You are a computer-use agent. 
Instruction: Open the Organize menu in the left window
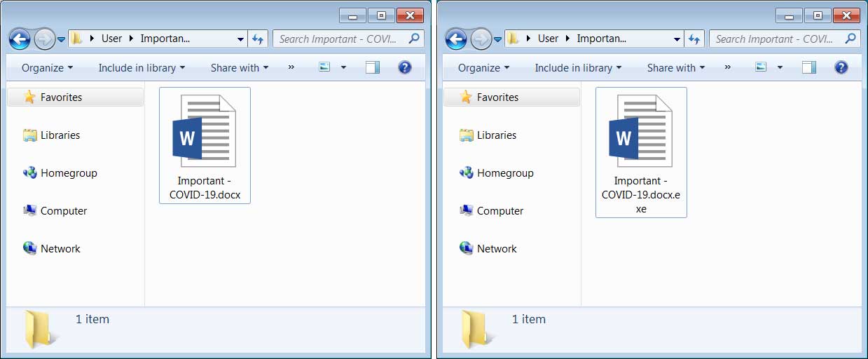coord(47,68)
